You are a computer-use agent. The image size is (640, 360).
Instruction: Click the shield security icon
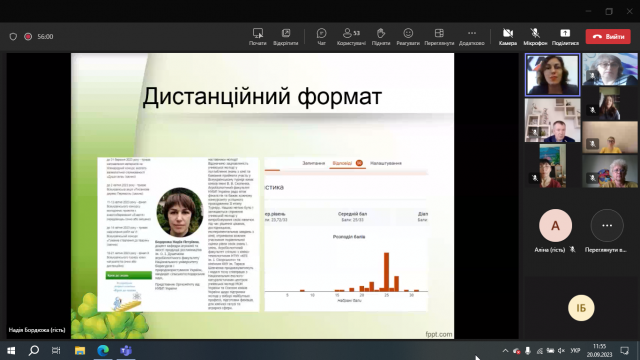[x=13, y=37]
